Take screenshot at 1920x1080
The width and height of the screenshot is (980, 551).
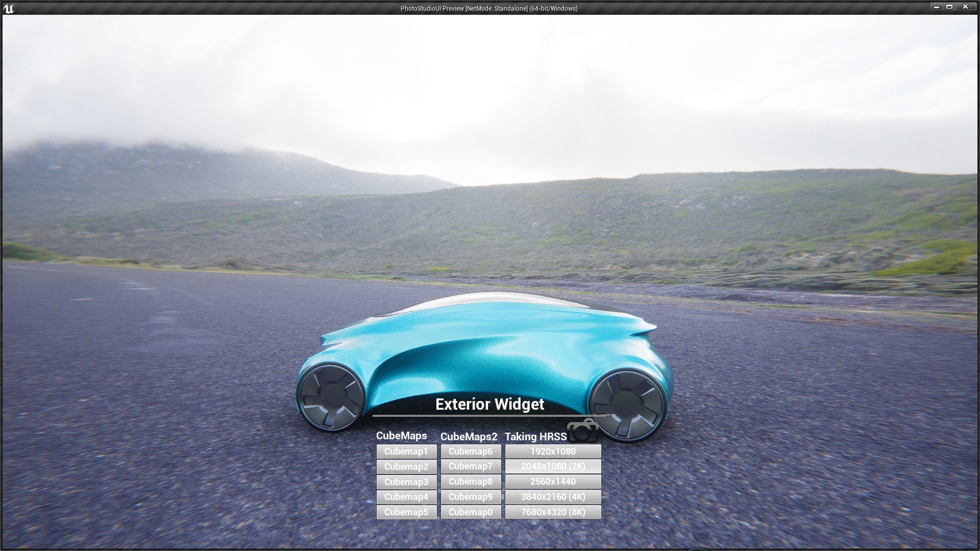point(553,452)
